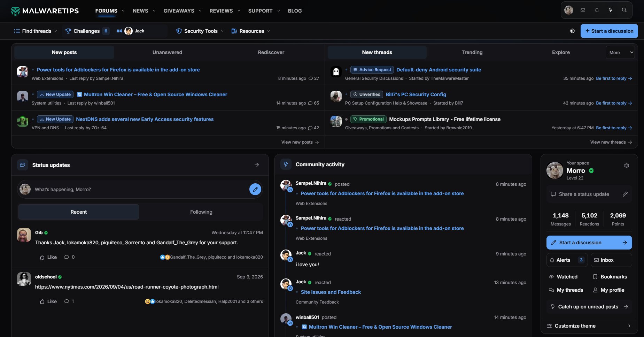Click the pencil icon beside Share a status update
The width and height of the screenshot is (644, 337).
click(x=625, y=194)
